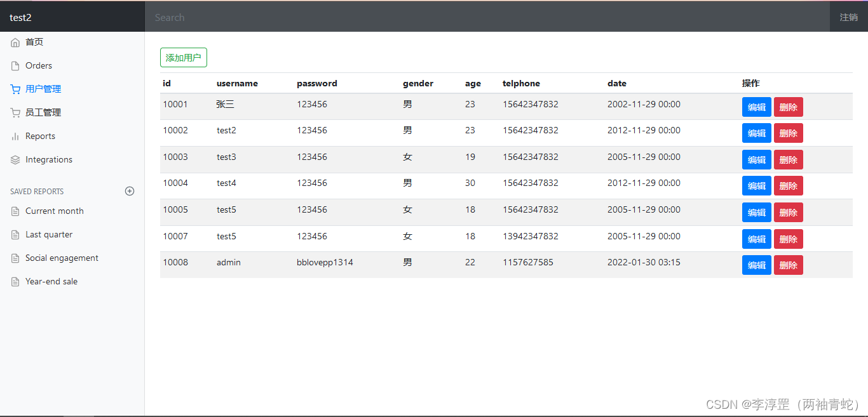This screenshot has width=868, height=417.
Task: Click the document icon beside Year-end sale
Action: tap(15, 282)
